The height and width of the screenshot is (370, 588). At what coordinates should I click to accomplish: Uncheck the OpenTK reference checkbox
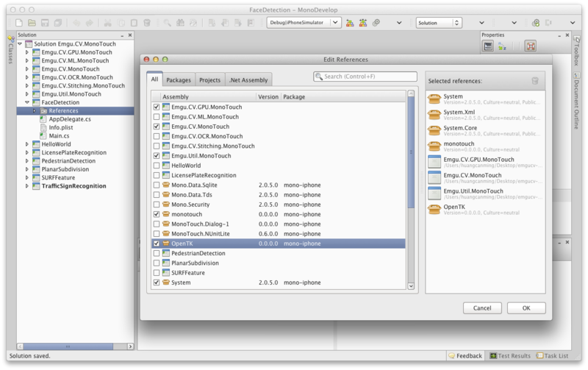157,243
